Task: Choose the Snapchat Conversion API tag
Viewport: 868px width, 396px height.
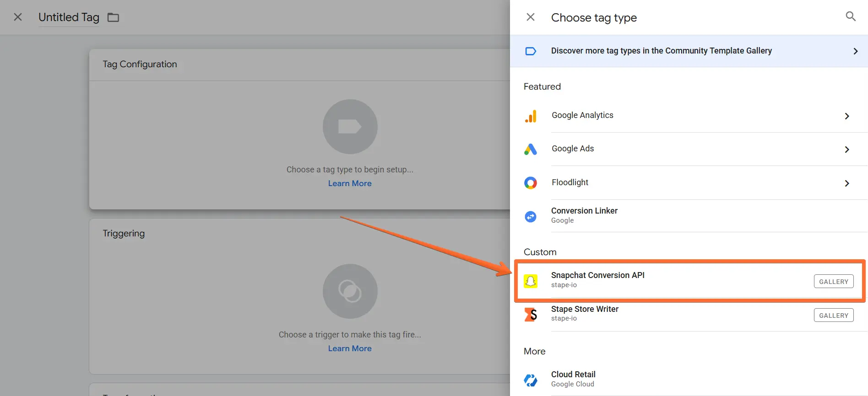Action: 689,280
